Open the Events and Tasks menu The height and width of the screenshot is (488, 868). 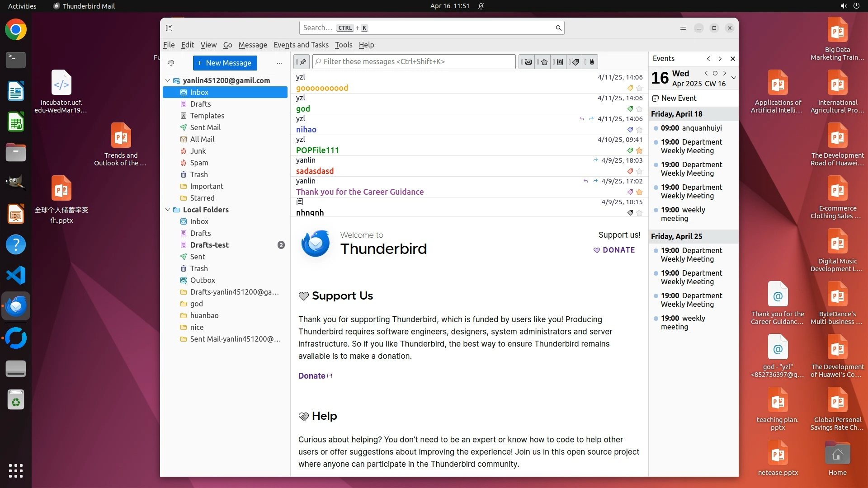301,45
